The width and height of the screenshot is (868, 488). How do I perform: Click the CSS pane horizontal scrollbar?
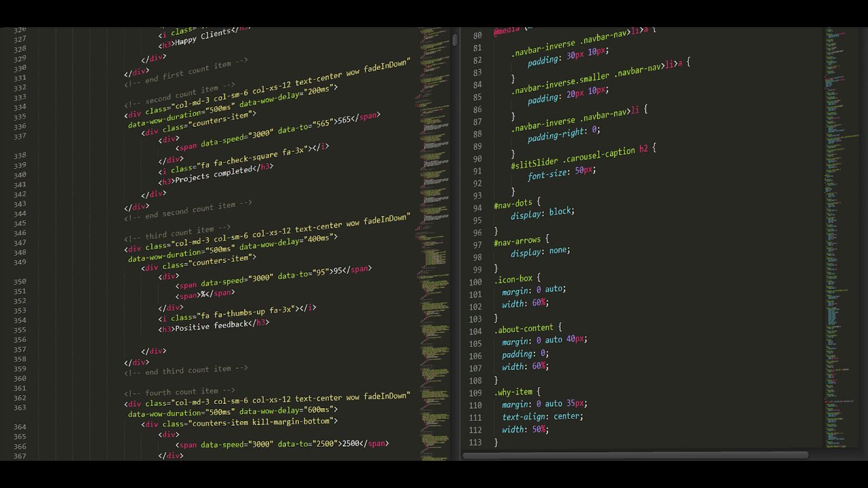coord(635,455)
